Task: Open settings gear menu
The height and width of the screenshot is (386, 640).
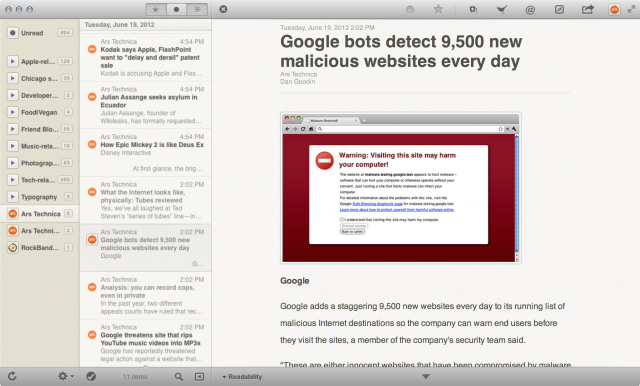Action: [65, 376]
